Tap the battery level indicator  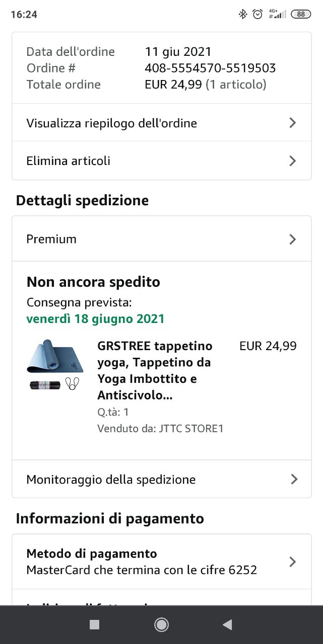click(x=301, y=14)
